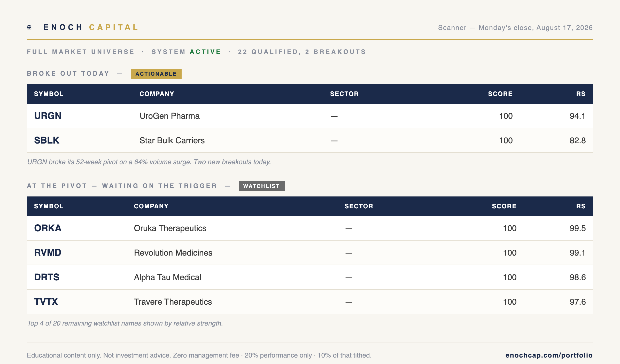The height and width of the screenshot is (364, 620).
Task: Click the 'Educational content only' disclaimer
Action: [199, 355]
